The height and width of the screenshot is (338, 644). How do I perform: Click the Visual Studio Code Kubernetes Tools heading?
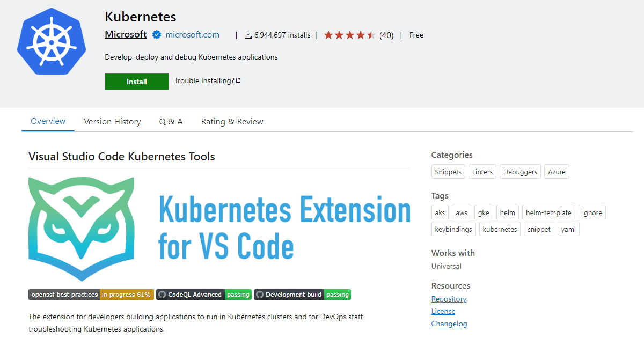coord(122,157)
